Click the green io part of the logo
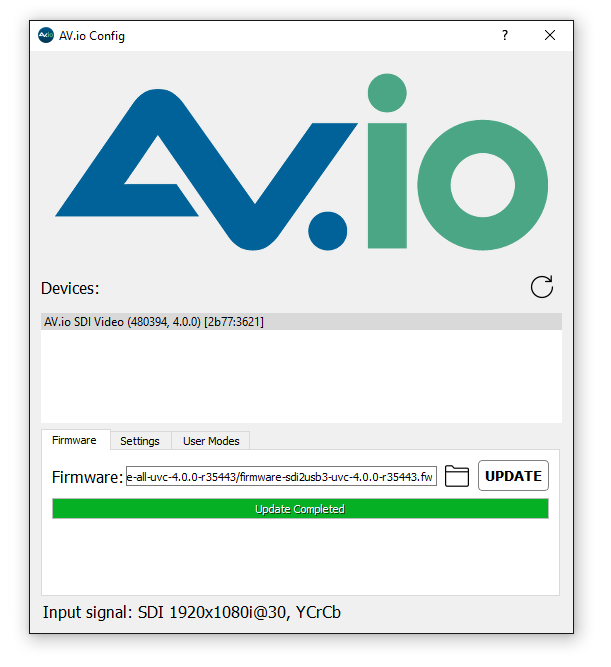 click(x=458, y=162)
